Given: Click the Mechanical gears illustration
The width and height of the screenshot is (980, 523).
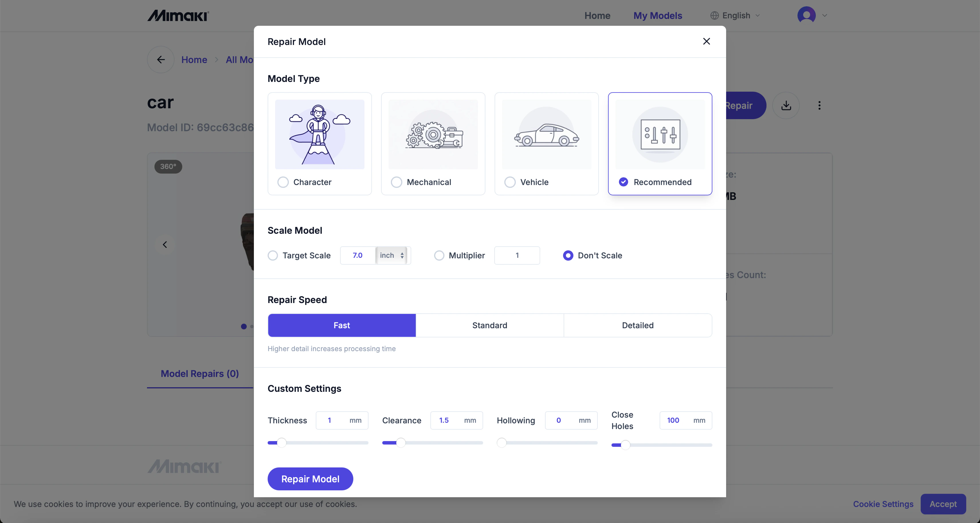Looking at the screenshot, I should (x=433, y=134).
